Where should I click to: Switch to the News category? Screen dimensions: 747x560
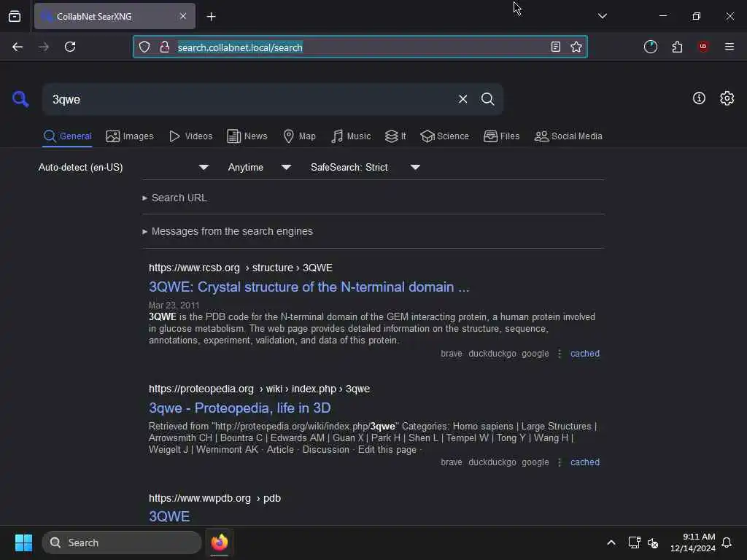point(247,136)
